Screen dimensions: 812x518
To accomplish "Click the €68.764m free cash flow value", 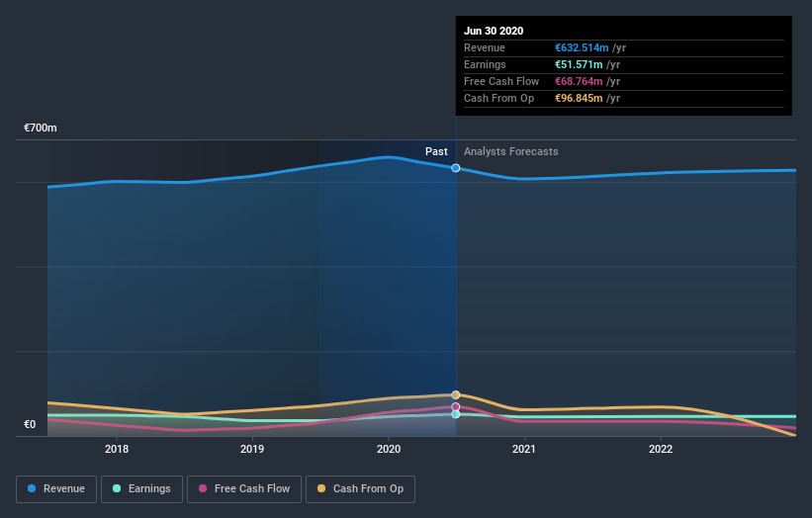I will pyautogui.click(x=579, y=81).
